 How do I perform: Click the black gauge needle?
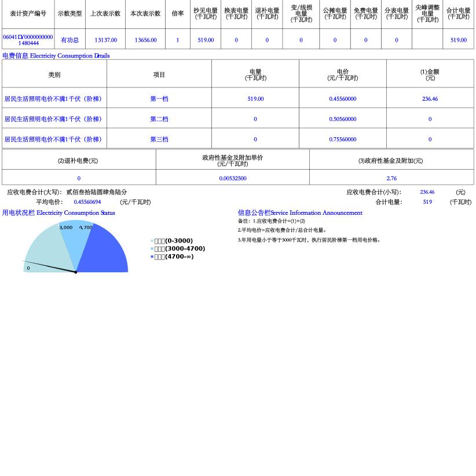pos(50,267)
